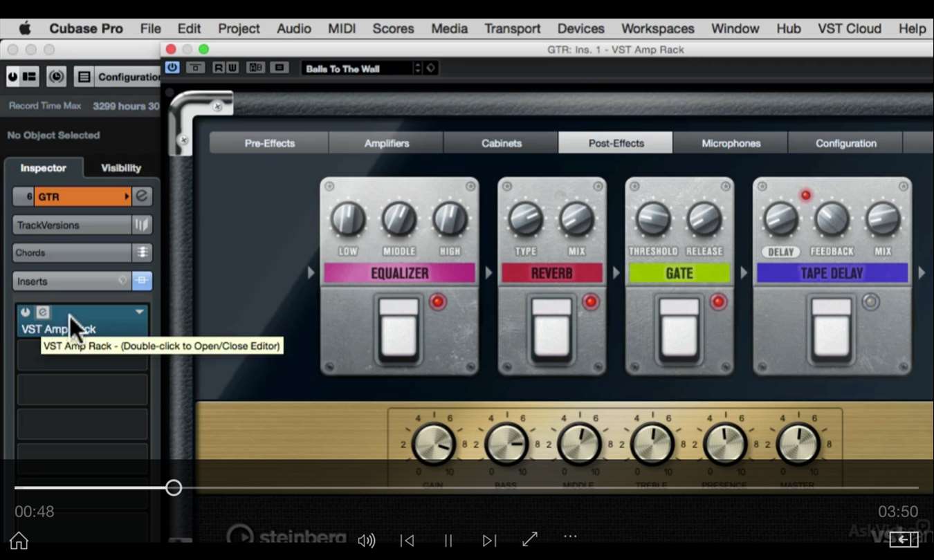Open the Transport menu
The height and width of the screenshot is (560, 934).
coord(512,28)
